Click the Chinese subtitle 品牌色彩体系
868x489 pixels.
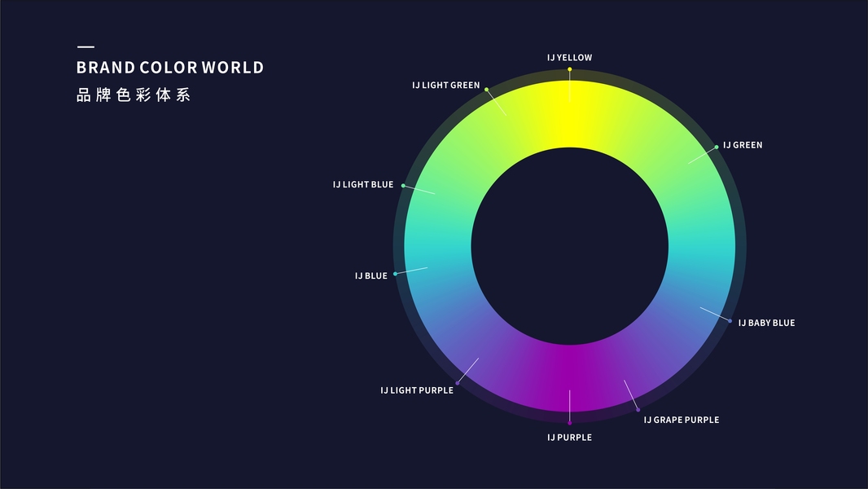click(x=134, y=95)
